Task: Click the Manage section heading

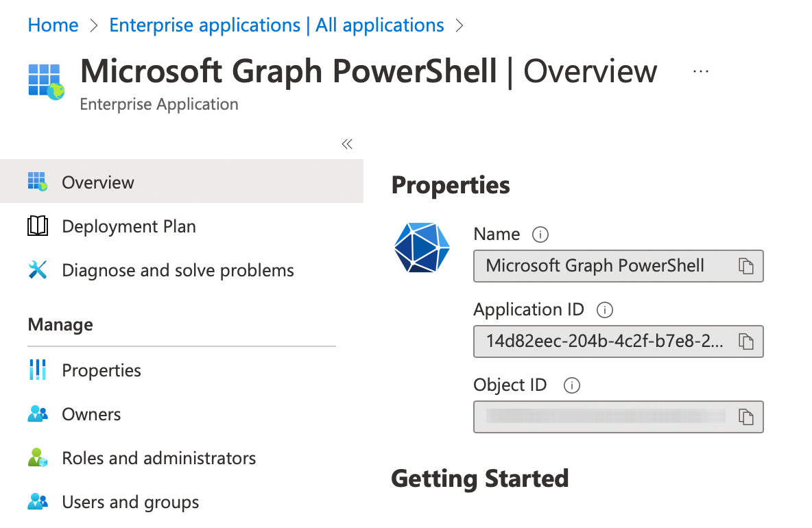Action: [60, 324]
